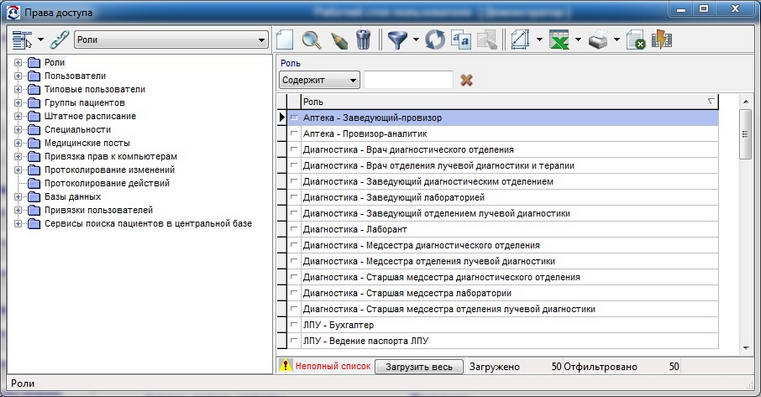The image size is (761, 397).
Task: Click the scrollbar down arrow of role list
Action: 745,347
